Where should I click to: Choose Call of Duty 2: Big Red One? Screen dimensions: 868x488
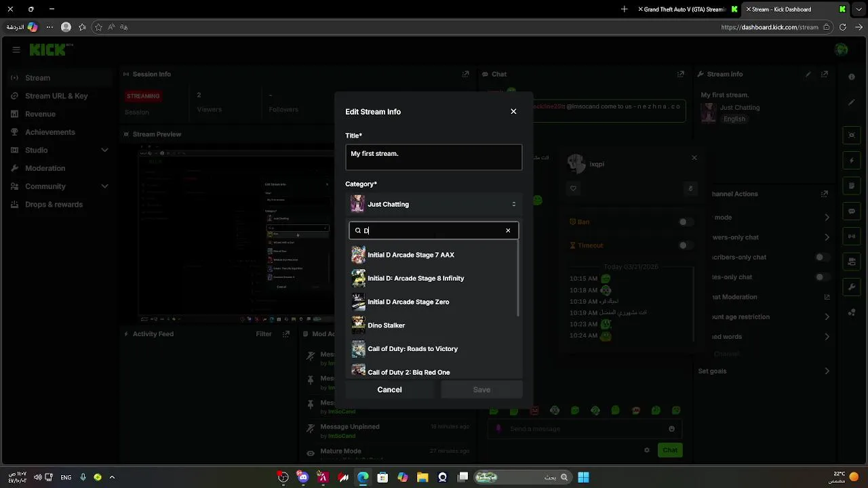pos(433,370)
